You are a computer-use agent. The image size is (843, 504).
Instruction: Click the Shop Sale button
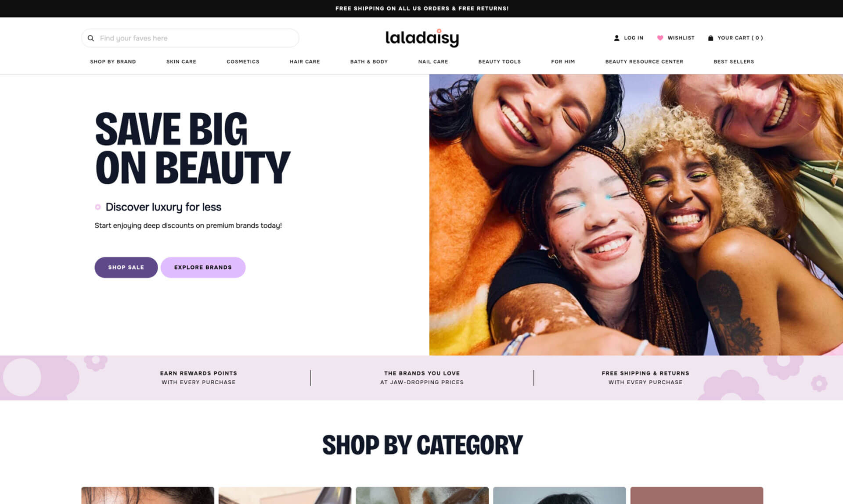coord(126,268)
